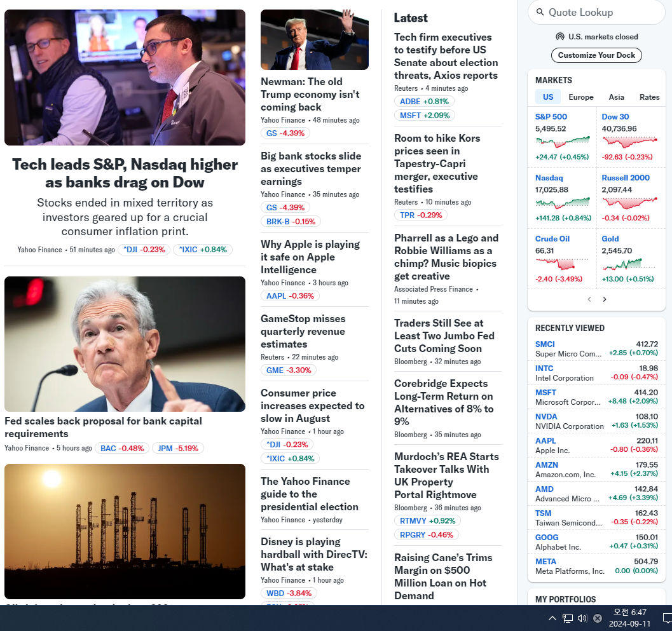The width and height of the screenshot is (672, 631).
Task: Open S&P 500 index link
Action: click(x=551, y=116)
